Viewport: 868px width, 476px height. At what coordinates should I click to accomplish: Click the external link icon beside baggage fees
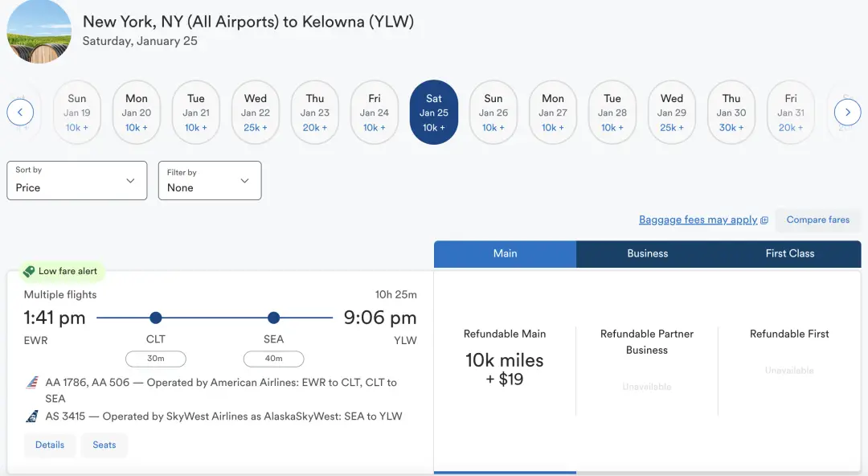tap(764, 220)
